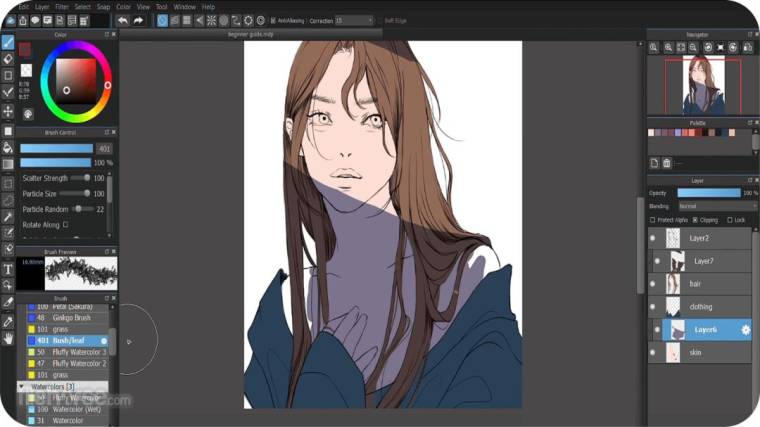Viewport: 760px width, 427px height.
Task: Open the Edit menu
Action: pos(24,7)
